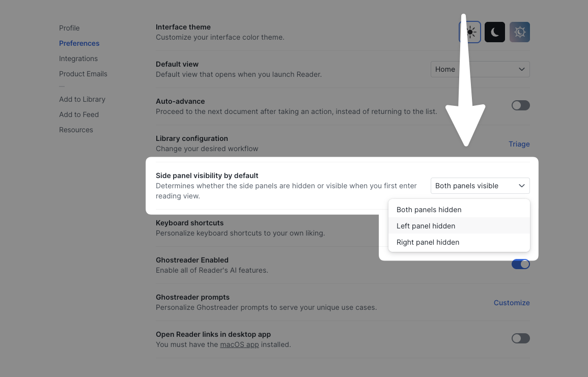Open the Default view Home dropdown
This screenshot has width=588, height=377.
pos(480,69)
